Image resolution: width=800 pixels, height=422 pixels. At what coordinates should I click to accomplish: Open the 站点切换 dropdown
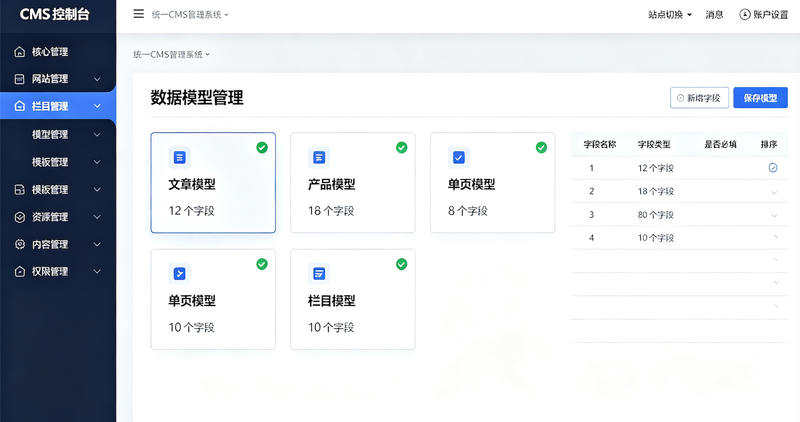point(669,15)
